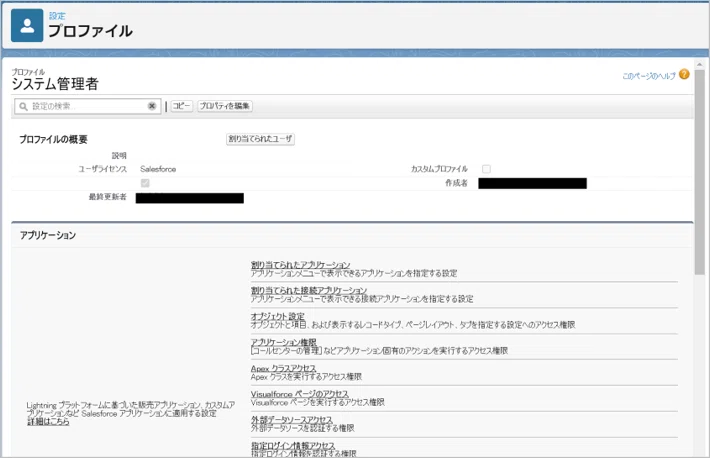The image size is (710, 458).
Task: Click the scrollbar up arrow
Action: 700,65
